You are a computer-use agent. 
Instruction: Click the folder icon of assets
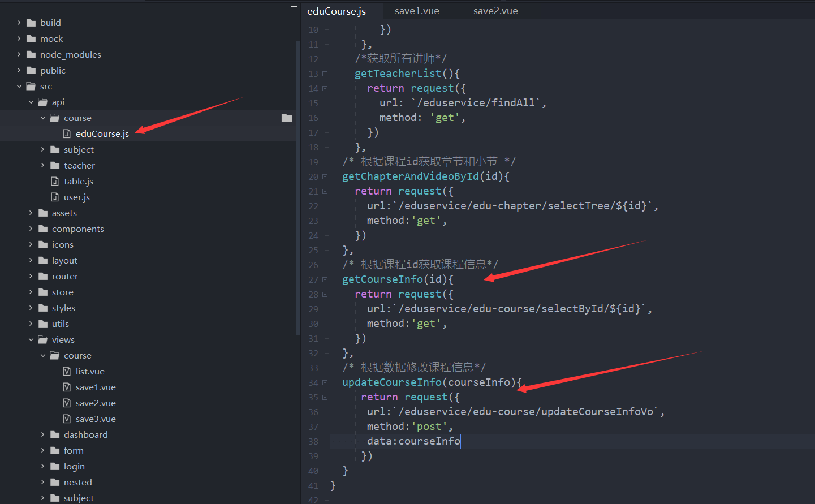click(43, 213)
